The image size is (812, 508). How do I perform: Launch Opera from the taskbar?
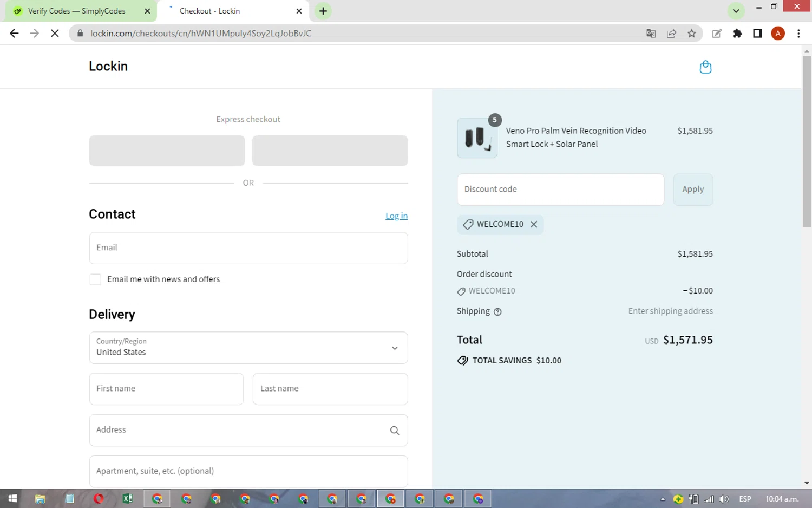[99, 499]
